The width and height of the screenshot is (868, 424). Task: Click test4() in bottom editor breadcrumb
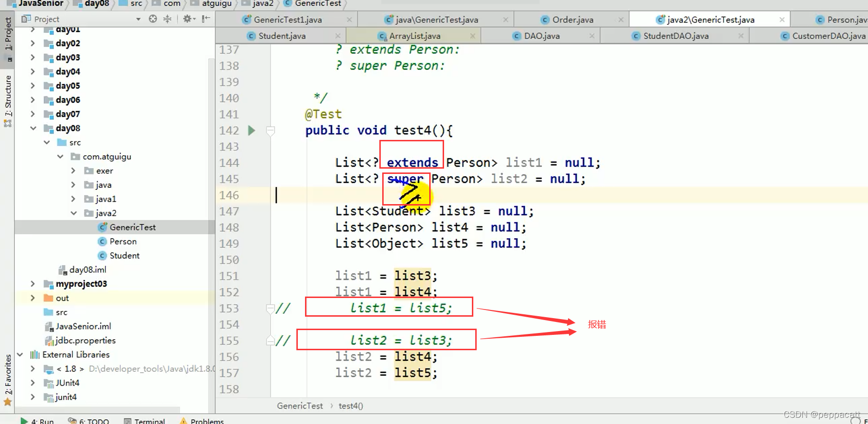click(x=351, y=406)
